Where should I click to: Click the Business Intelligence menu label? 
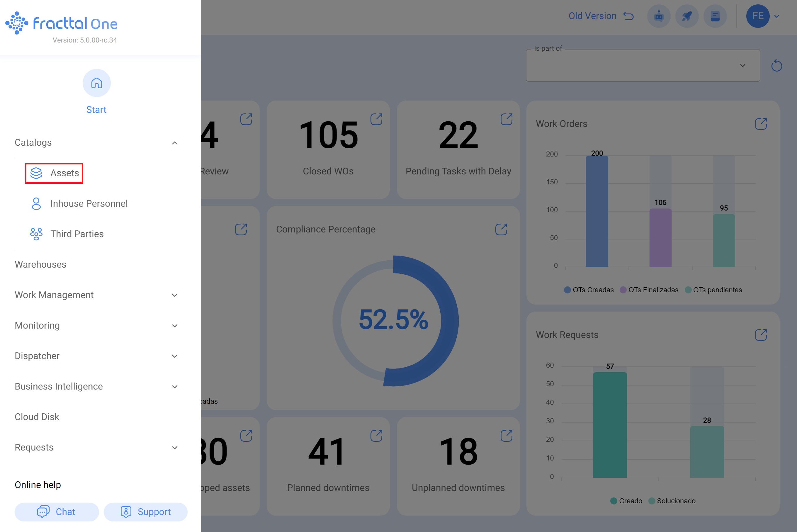59,386
